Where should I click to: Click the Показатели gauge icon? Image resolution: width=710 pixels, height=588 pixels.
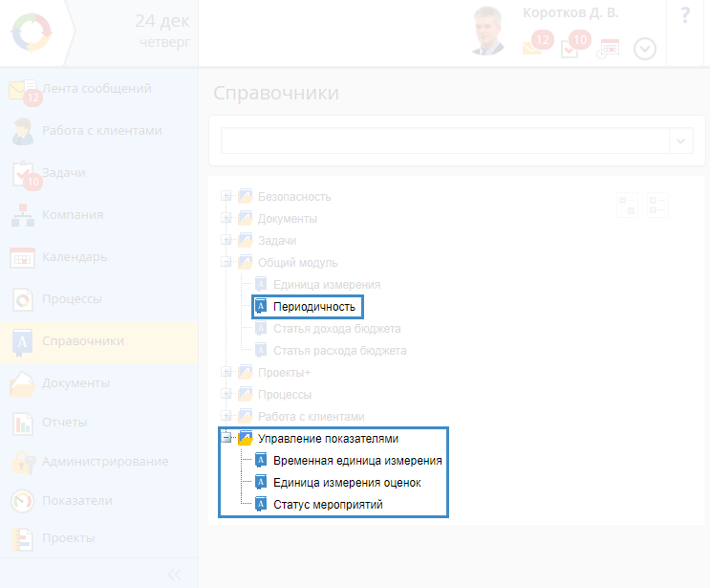tap(23, 501)
